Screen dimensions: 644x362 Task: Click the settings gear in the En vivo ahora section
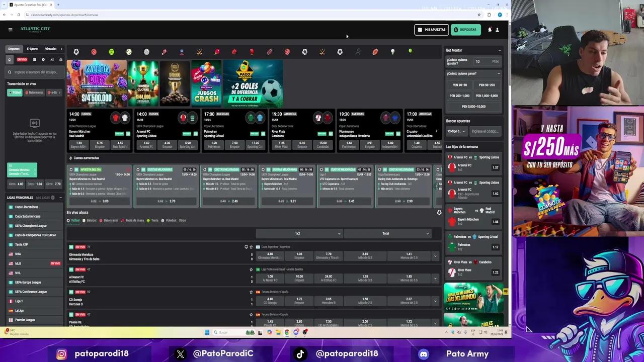click(x=439, y=212)
